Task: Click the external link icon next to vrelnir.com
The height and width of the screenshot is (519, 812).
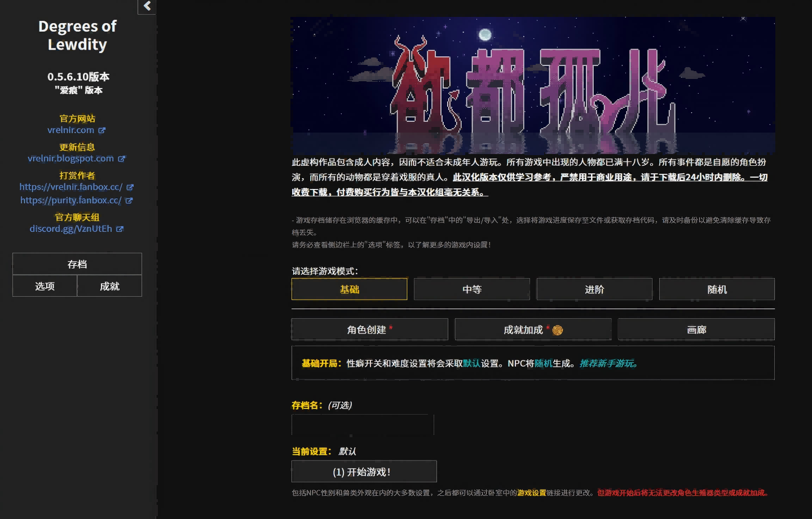Action: click(103, 130)
